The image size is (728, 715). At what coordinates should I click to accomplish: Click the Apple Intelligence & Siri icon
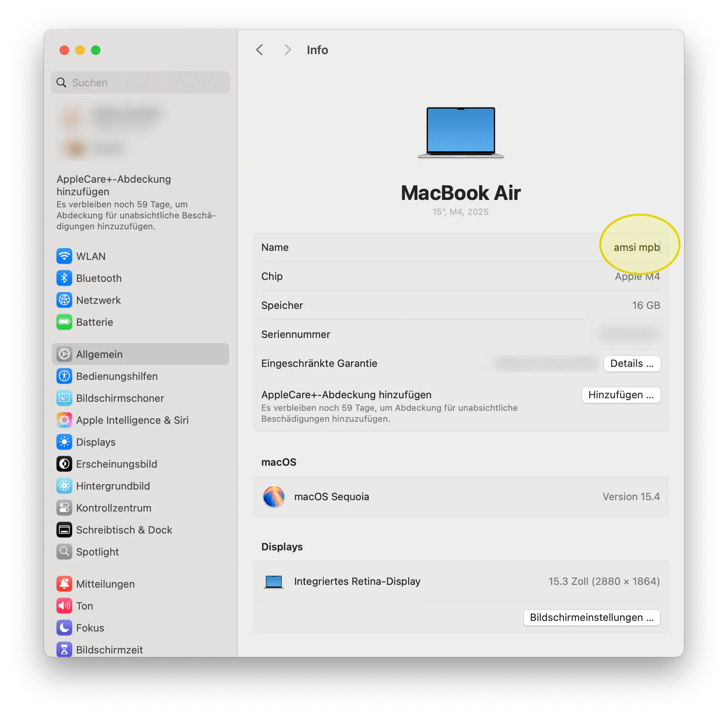click(64, 420)
